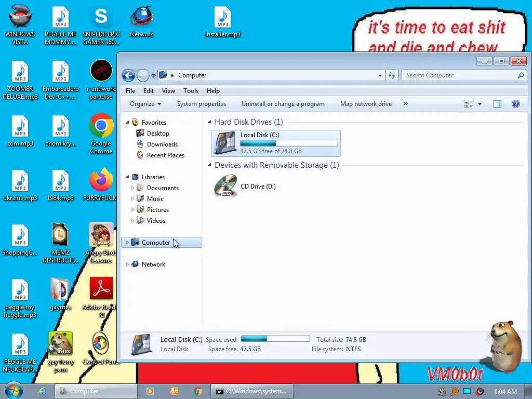Select the WINDOWS VISTA desktop icon
This screenshot has width=532, height=399.
tap(20, 25)
